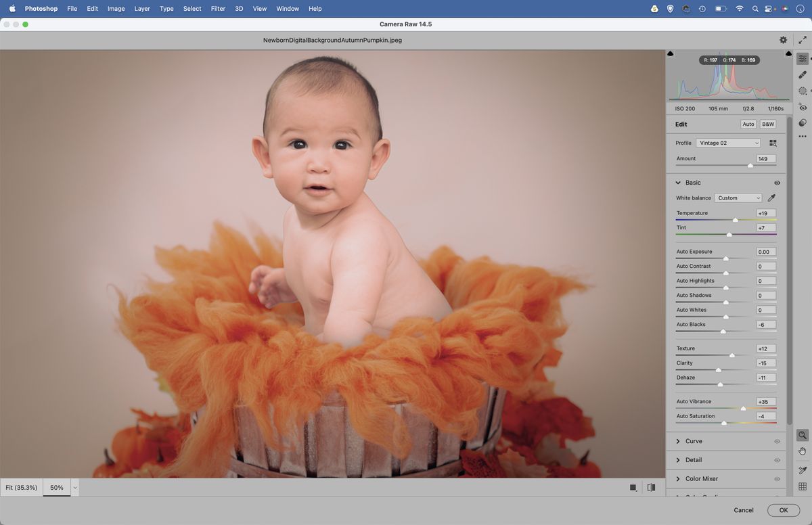This screenshot has height=525, width=812.
Task: Open the Filter menu
Action: coord(218,9)
